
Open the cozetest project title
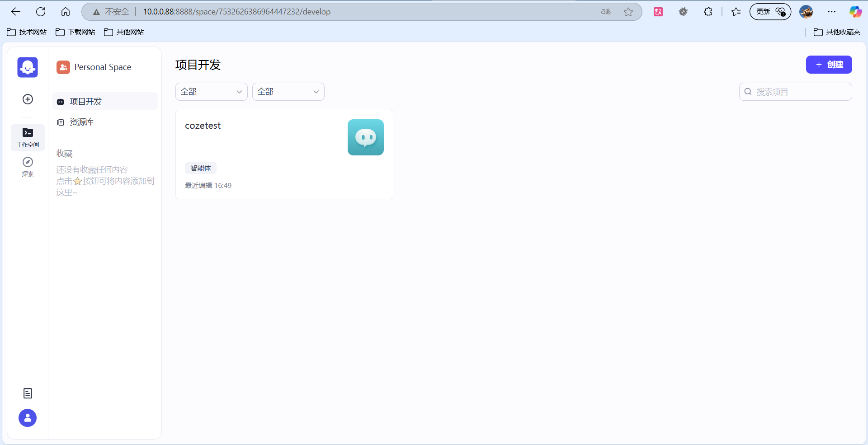click(x=203, y=126)
